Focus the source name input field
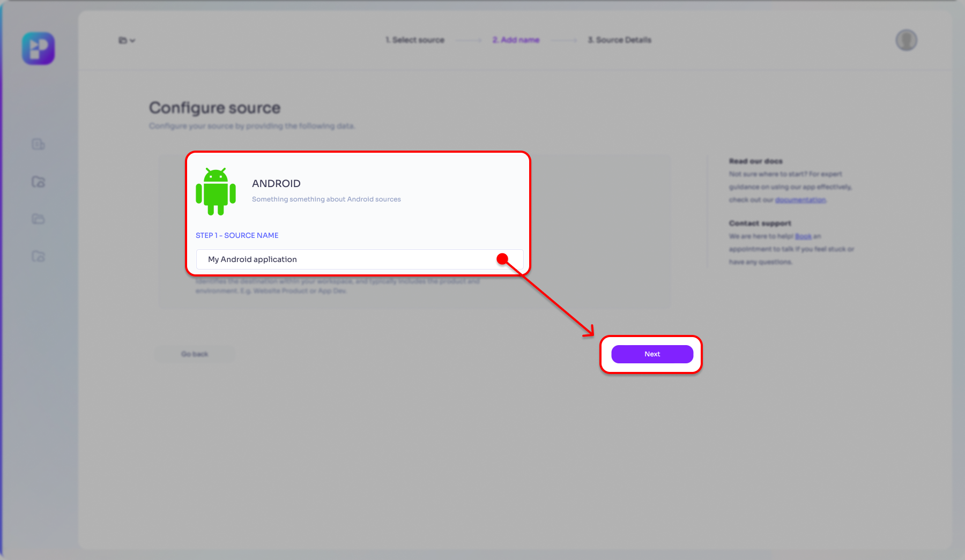This screenshot has width=965, height=560. (x=348, y=259)
